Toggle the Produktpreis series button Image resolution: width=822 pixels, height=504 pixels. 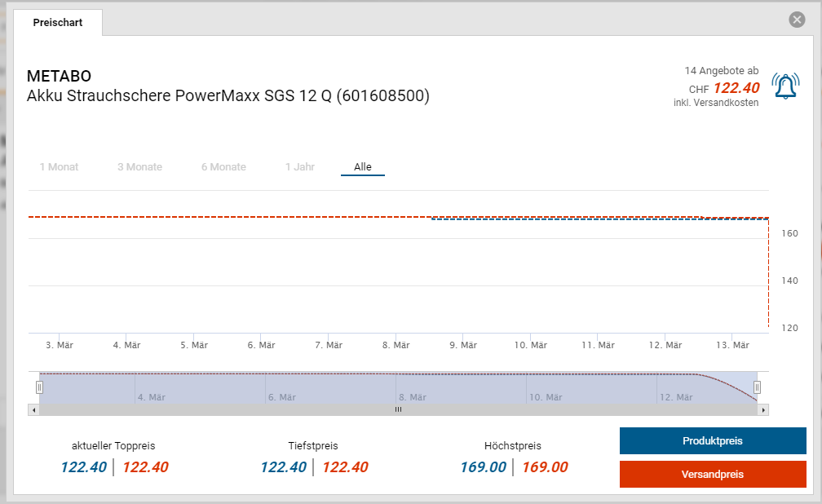coord(712,441)
